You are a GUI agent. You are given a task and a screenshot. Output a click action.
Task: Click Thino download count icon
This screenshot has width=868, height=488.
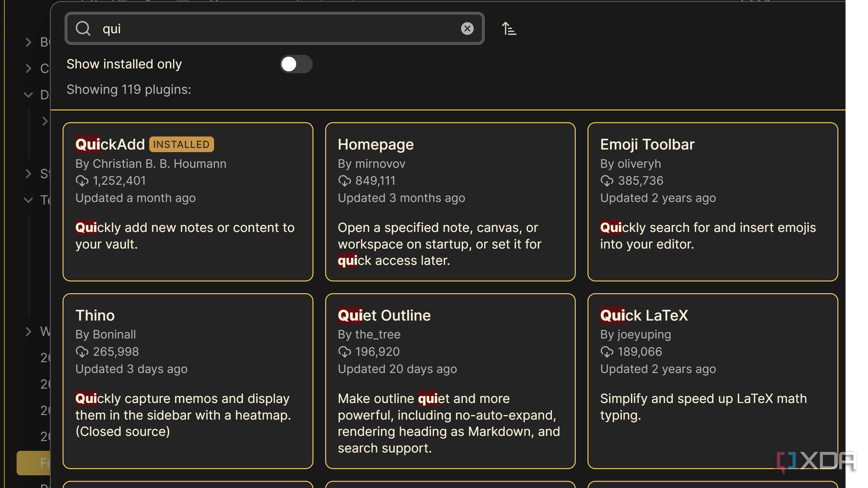point(82,352)
